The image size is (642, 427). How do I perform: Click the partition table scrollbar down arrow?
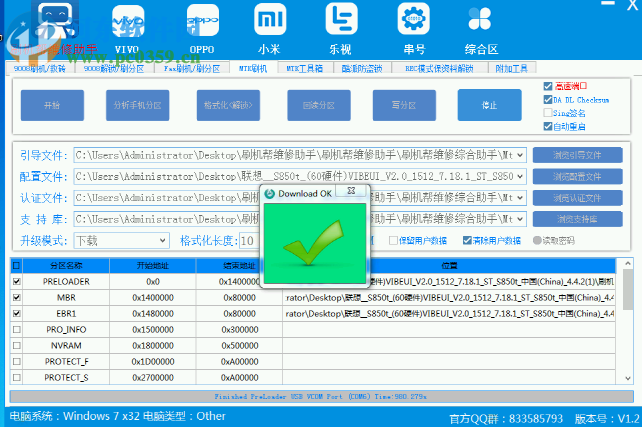coord(628,379)
